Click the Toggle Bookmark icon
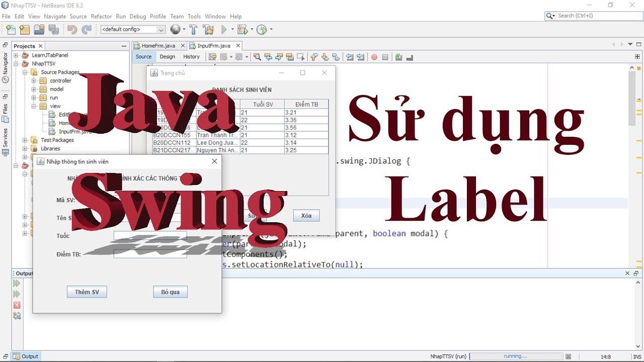This screenshot has height=362, width=644. click(x=336, y=57)
